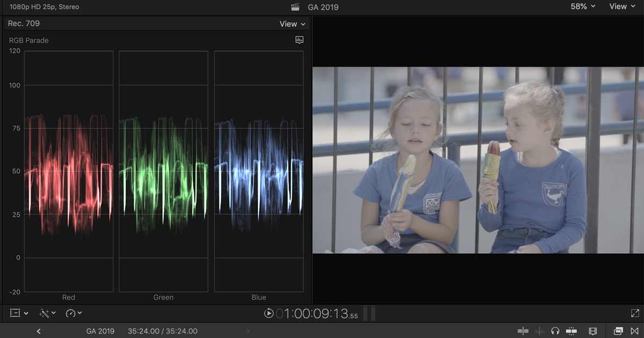Toggle solo with headphones icon
The height and width of the screenshot is (338, 644).
point(555,332)
